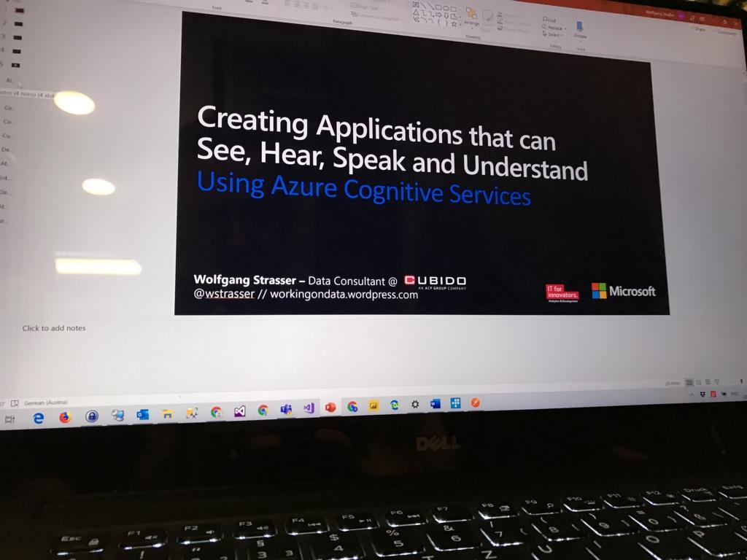Screen dimensions: 747x560
Task: Click subtitle 'Using Azure Cognitive Services'
Action: (x=363, y=189)
